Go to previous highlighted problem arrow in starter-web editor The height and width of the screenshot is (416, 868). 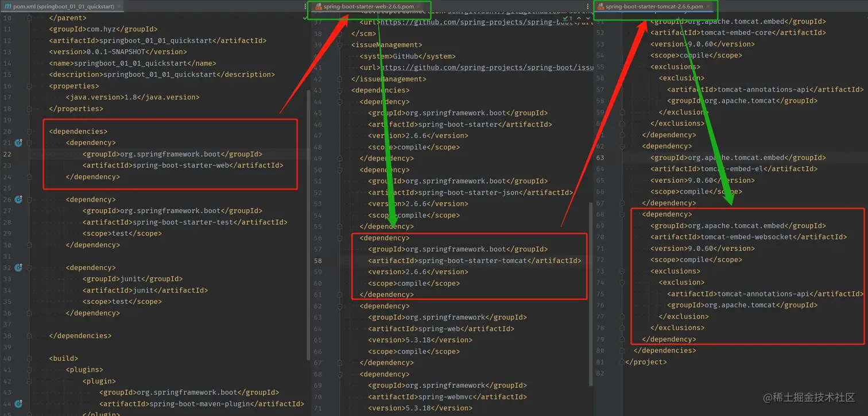(579, 19)
